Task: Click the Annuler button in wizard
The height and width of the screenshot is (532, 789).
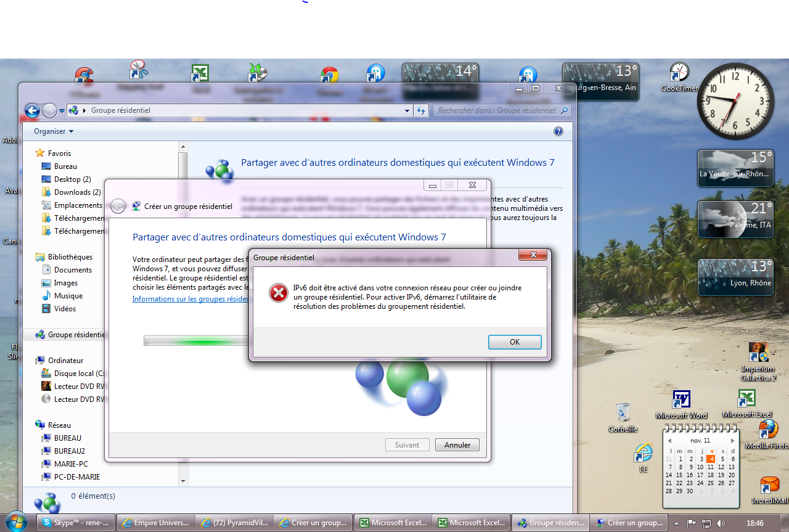Action: (x=457, y=445)
